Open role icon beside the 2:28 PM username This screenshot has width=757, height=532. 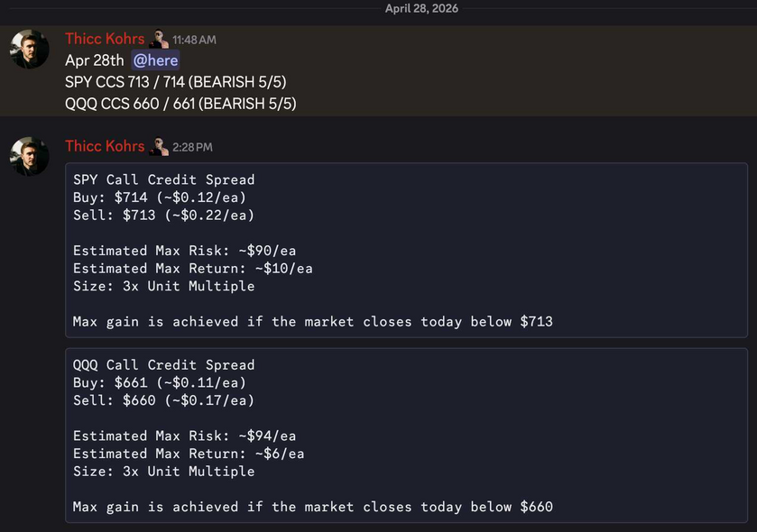159,146
